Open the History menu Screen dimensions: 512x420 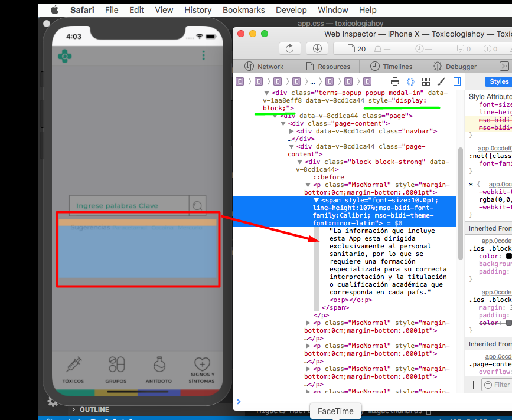[198, 10]
